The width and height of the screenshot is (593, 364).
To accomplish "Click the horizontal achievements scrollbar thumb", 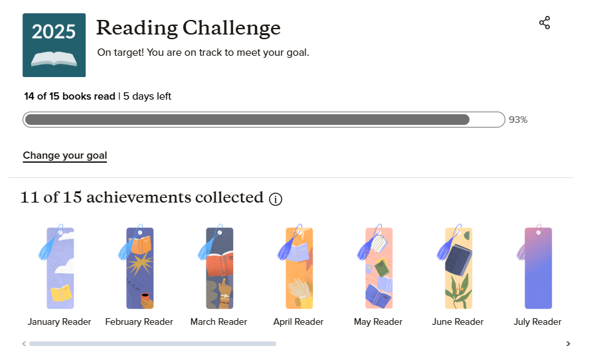I will pos(152,343).
